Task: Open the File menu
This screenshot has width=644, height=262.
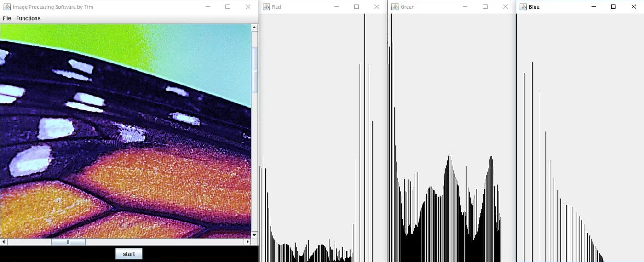Action: click(6, 18)
